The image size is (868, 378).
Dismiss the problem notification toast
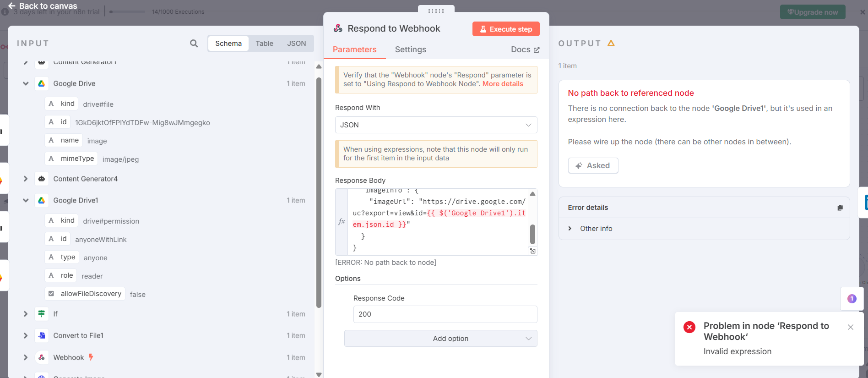click(851, 327)
